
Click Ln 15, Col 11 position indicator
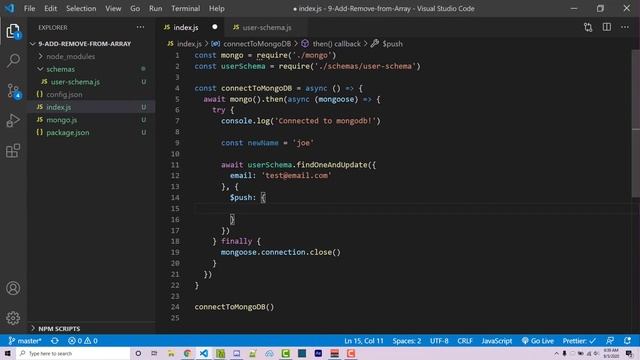click(x=364, y=341)
